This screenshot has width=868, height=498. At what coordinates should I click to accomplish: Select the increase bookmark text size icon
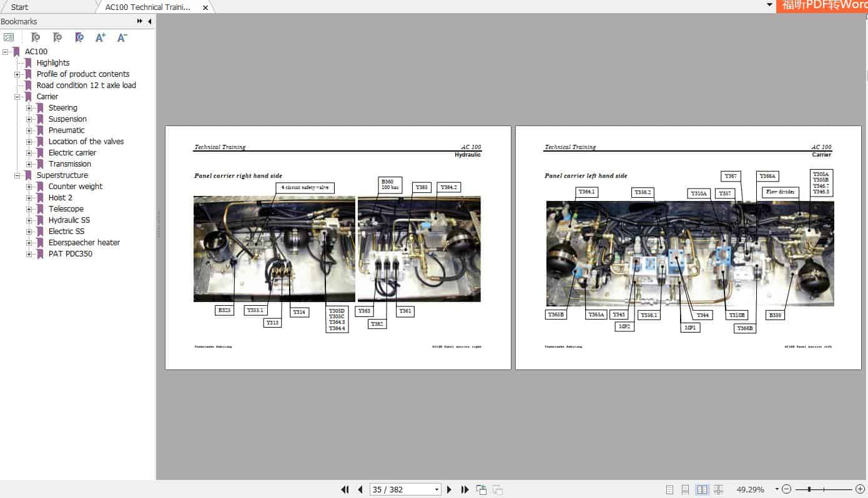(100, 37)
